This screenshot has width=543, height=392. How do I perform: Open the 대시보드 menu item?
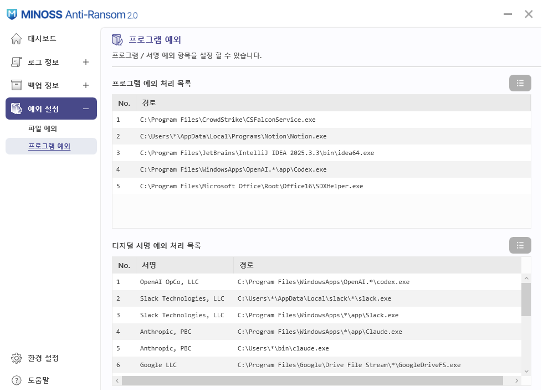pos(42,39)
